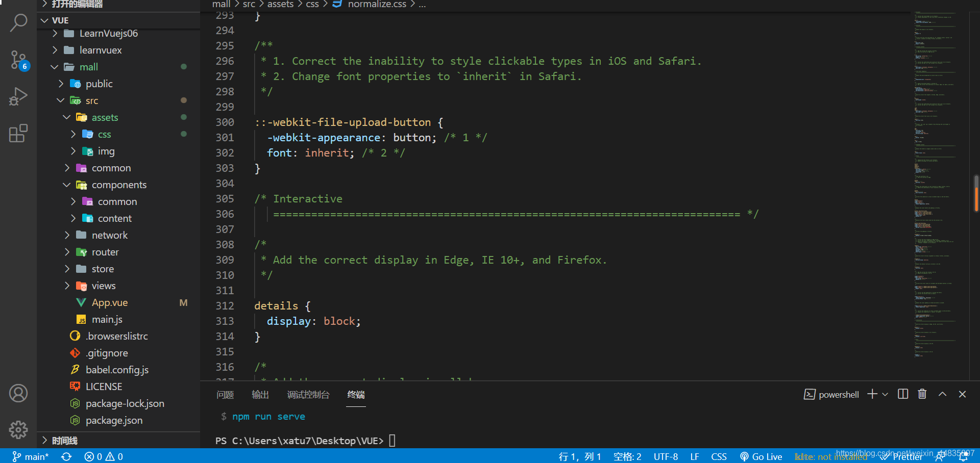Click the main* git branch indicator
The width and height of the screenshot is (980, 463).
pyautogui.click(x=30, y=456)
